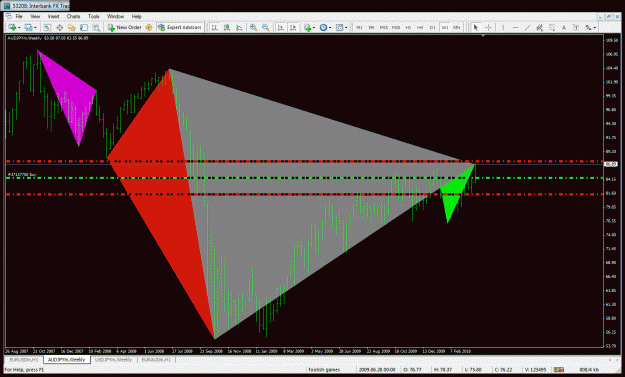Select the Crosshair tool
The width and height of the screenshot is (625, 377).
coord(488,27)
